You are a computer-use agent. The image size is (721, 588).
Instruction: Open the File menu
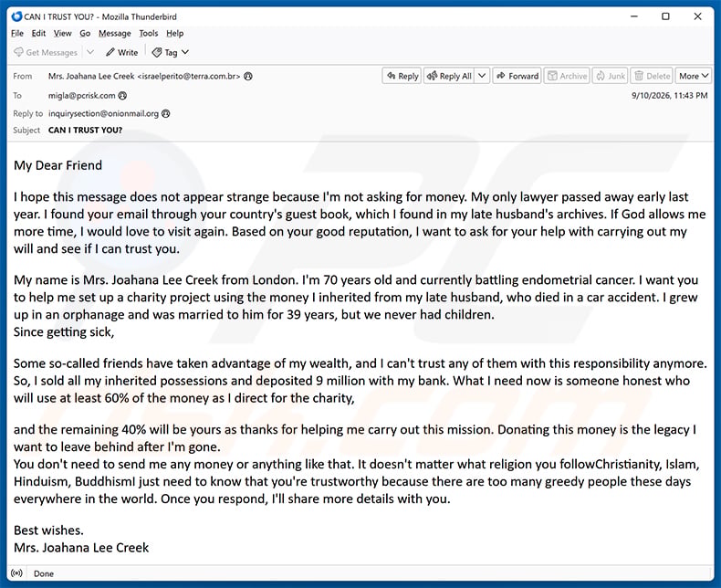[17, 33]
